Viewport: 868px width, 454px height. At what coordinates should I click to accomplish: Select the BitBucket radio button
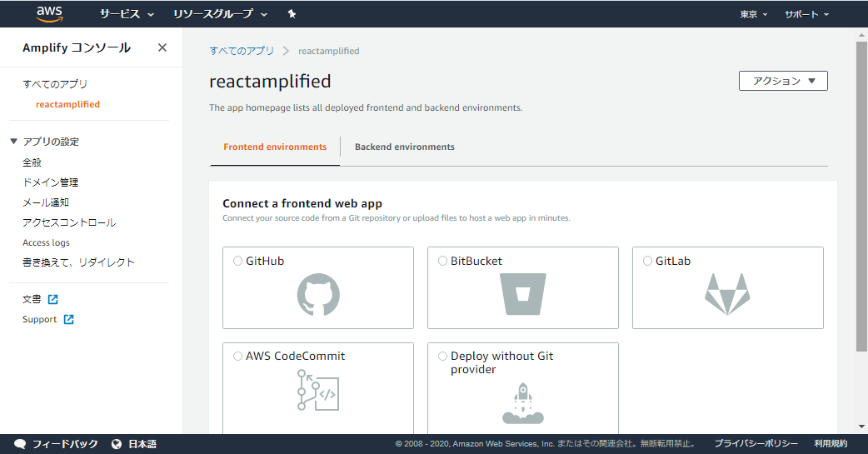442,261
